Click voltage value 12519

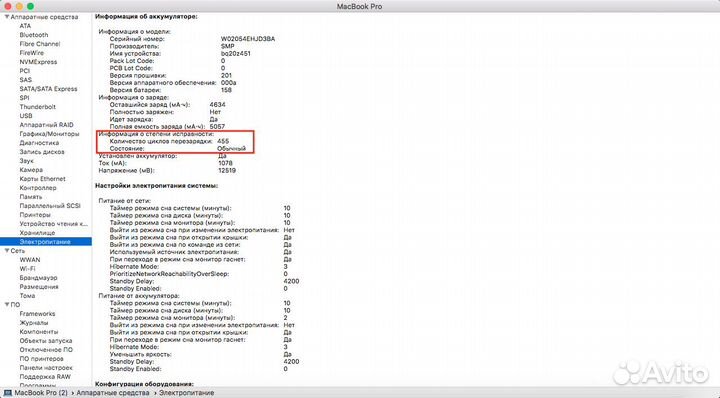(227, 170)
